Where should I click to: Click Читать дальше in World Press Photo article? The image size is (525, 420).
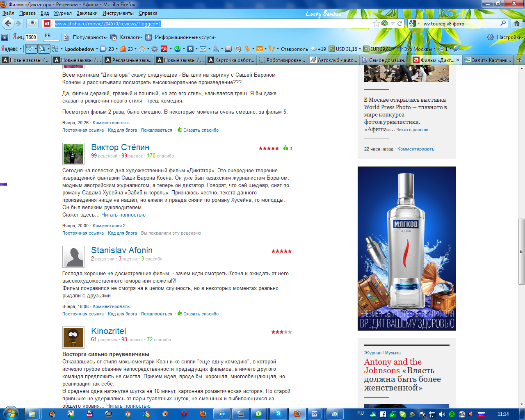tap(412, 130)
